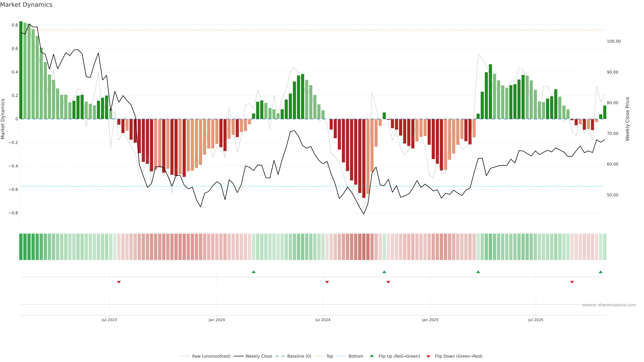Click the red Flip Down marker at Jul 2024
Viewport: 644px width, 362px height.
pyautogui.click(x=327, y=282)
